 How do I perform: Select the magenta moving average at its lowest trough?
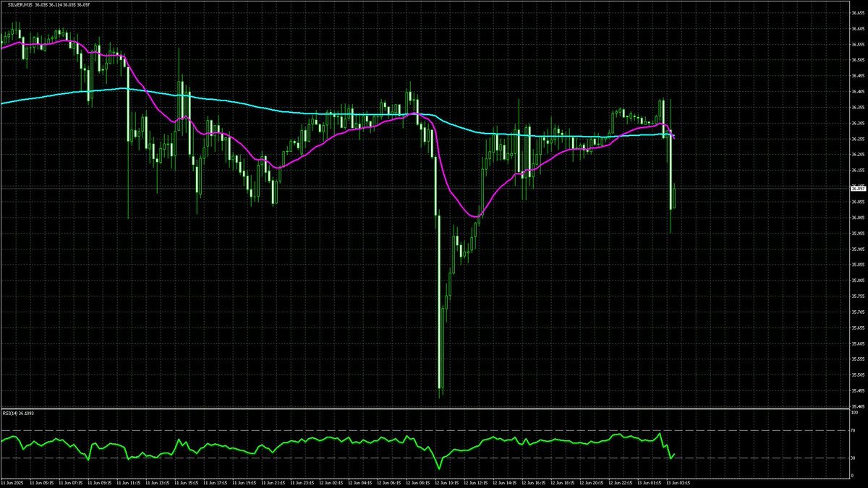[x=475, y=216]
